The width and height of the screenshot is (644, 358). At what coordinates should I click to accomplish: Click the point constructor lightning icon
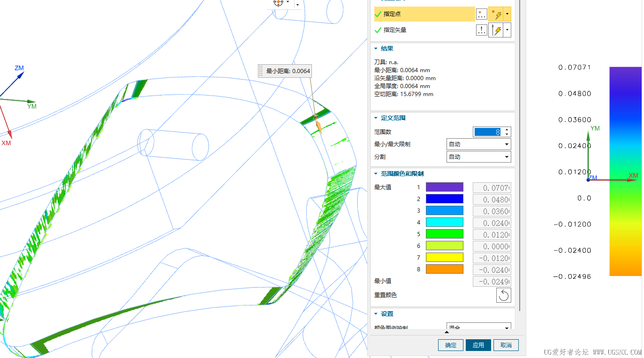497,14
